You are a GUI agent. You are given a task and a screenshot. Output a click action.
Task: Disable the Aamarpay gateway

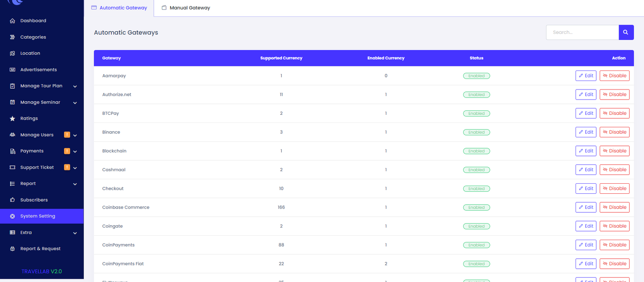(x=614, y=76)
